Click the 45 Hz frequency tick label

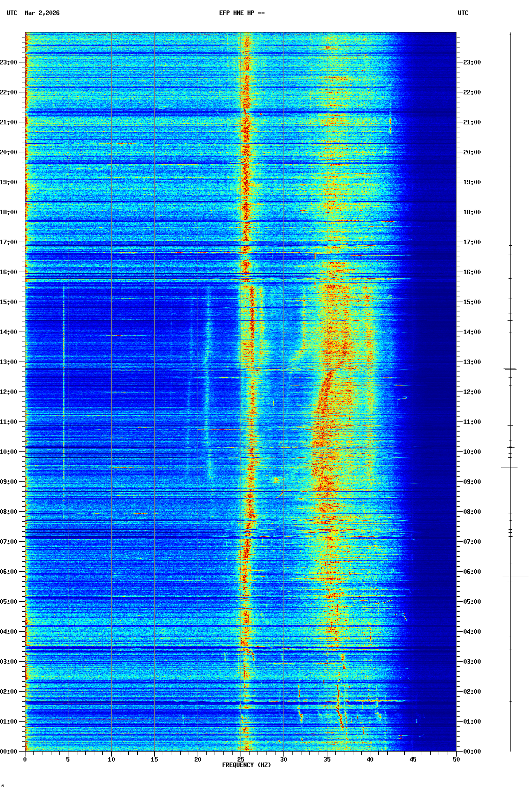[x=413, y=760]
